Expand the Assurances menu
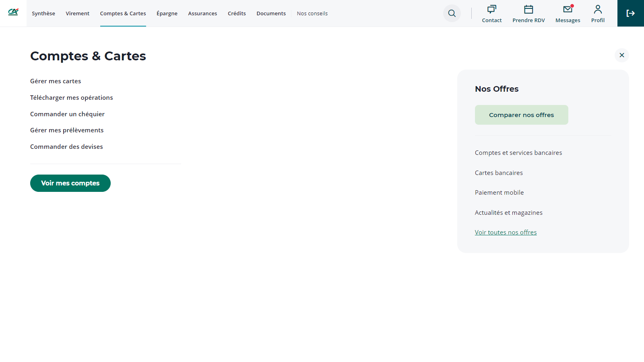The image size is (644, 362). pos(202,14)
